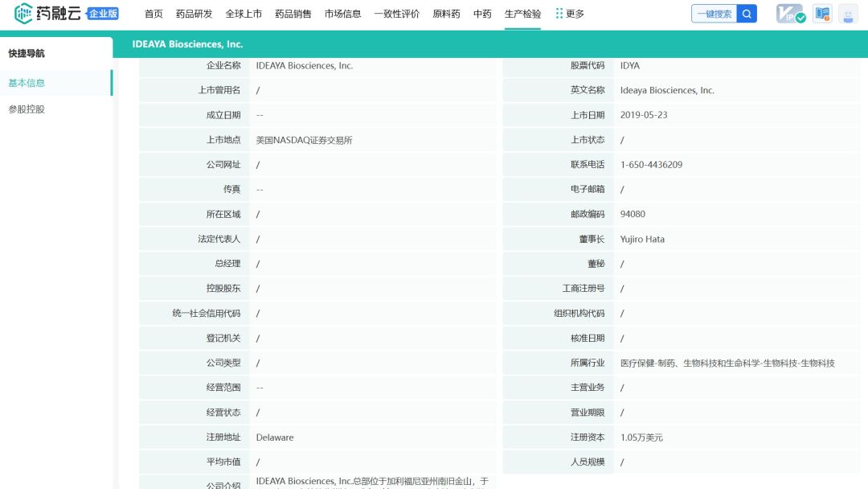Open the 市场信息 menu
868x489 pixels.
pyautogui.click(x=342, y=14)
